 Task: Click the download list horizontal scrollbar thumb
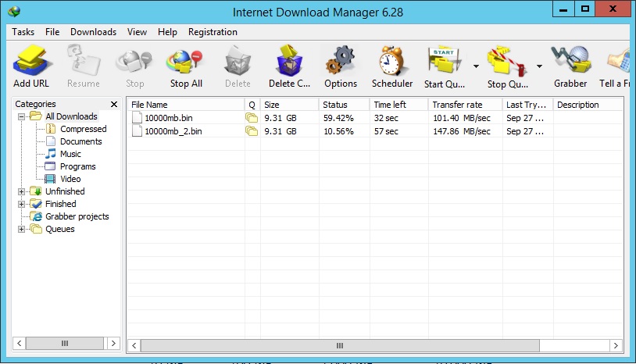[x=340, y=346]
